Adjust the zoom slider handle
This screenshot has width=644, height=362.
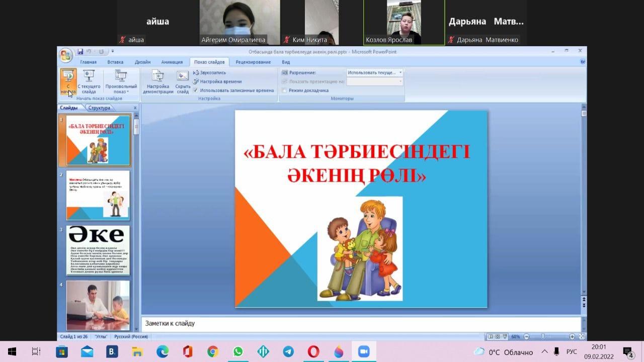point(542,336)
